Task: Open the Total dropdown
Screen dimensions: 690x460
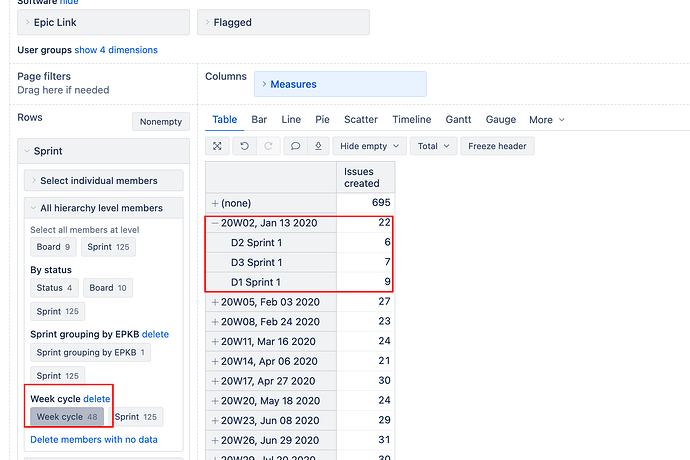Action: point(432,146)
